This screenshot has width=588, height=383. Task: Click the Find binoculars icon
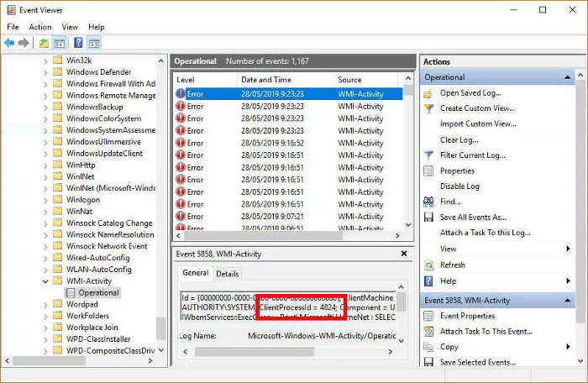428,202
